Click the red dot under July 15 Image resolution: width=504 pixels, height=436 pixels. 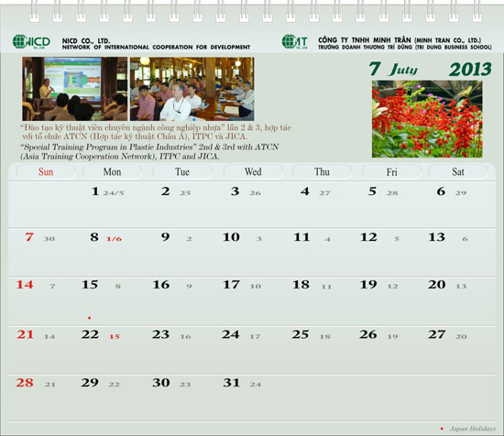pyautogui.click(x=90, y=318)
